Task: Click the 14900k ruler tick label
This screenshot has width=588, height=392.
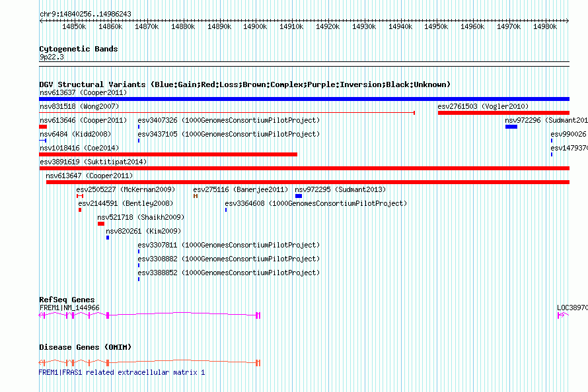Action: coord(255,26)
